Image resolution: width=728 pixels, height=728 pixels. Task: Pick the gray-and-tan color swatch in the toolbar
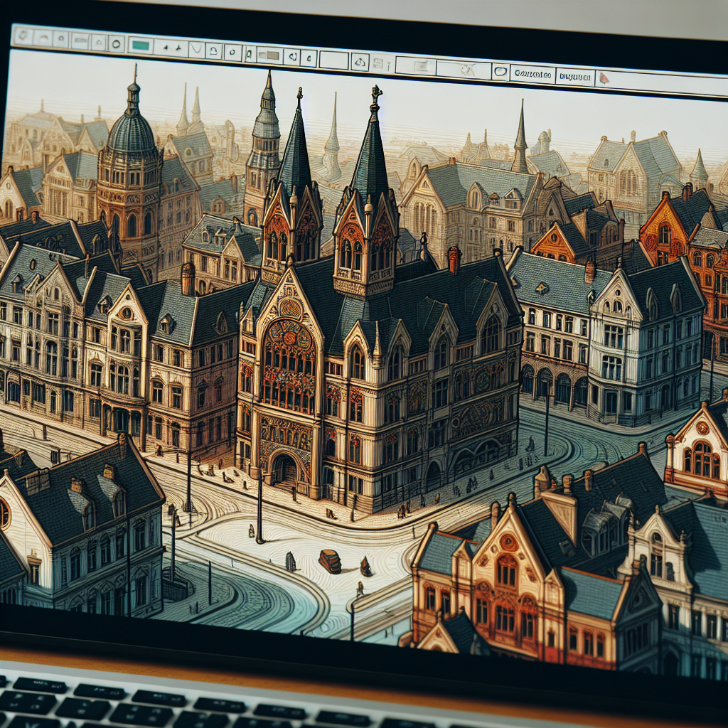coord(269,55)
